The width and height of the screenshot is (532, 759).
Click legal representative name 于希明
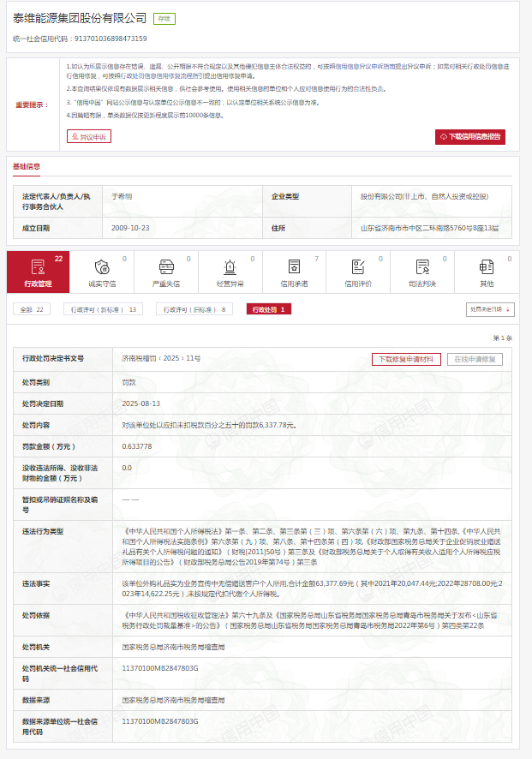122,196
